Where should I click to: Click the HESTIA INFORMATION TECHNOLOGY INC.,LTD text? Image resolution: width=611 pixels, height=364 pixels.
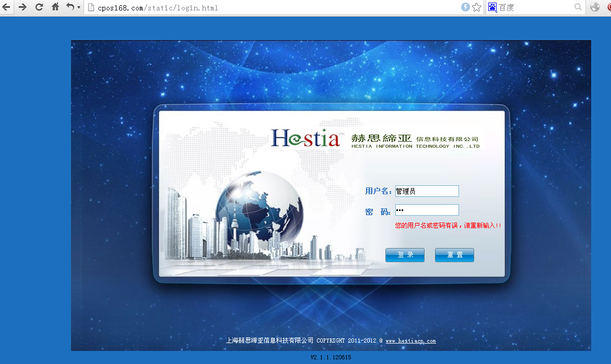point(415,146)
